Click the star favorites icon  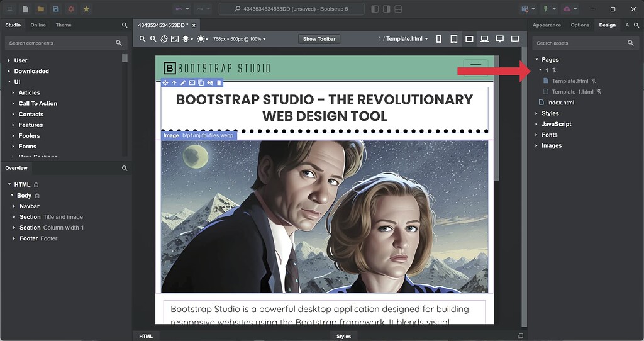pos(86,9)
